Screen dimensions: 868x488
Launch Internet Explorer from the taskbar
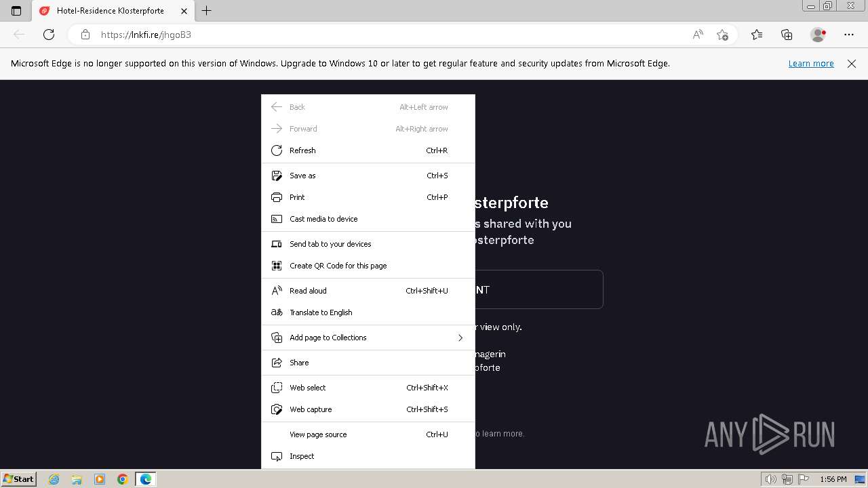tap(54, 479)
